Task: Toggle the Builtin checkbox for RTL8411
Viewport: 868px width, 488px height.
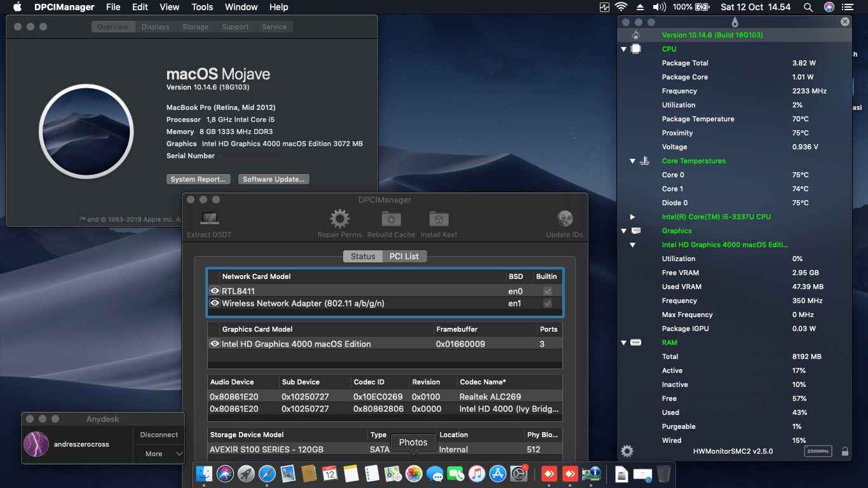Action: click(x=548, y=290)
